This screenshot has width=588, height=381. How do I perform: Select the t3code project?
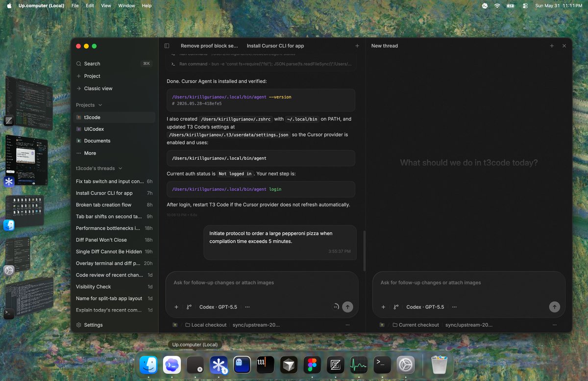coord(114,117)
